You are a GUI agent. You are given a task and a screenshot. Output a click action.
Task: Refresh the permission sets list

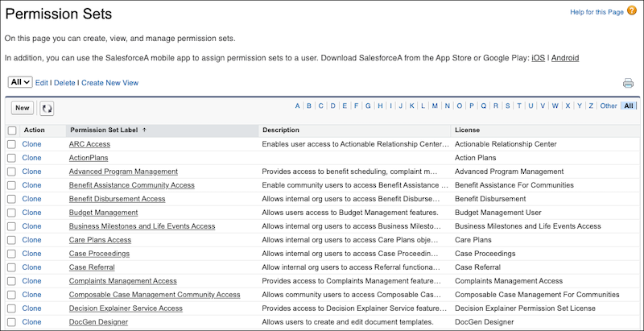47,109
